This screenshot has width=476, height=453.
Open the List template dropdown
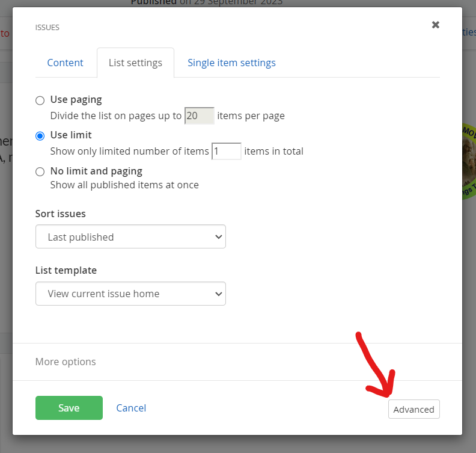(130, 294)
